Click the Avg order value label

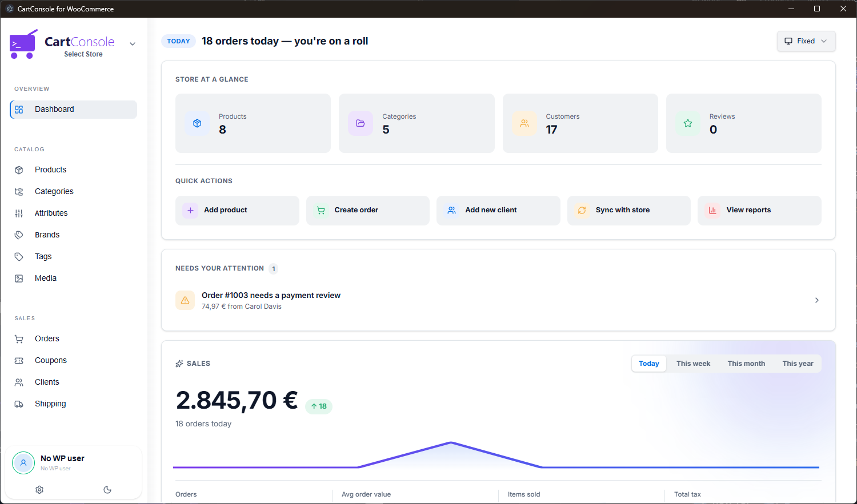366,494
